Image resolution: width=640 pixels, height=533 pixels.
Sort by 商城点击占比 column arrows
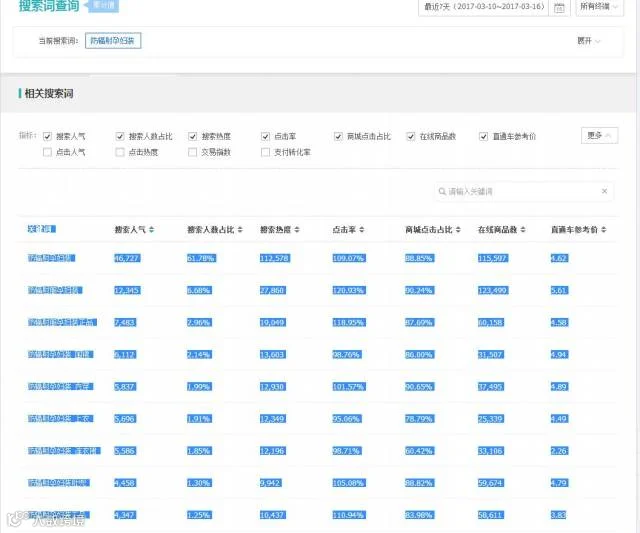[458, 230]
